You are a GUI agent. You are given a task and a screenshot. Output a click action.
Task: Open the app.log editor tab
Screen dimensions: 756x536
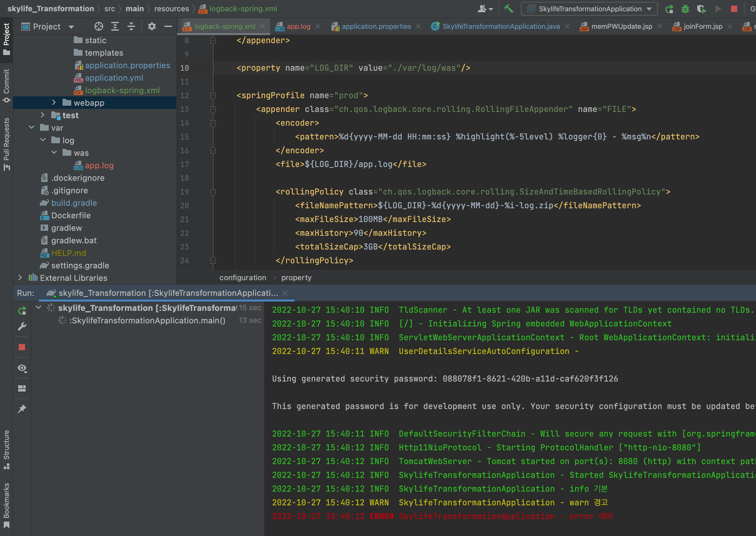tap(298, 26)
